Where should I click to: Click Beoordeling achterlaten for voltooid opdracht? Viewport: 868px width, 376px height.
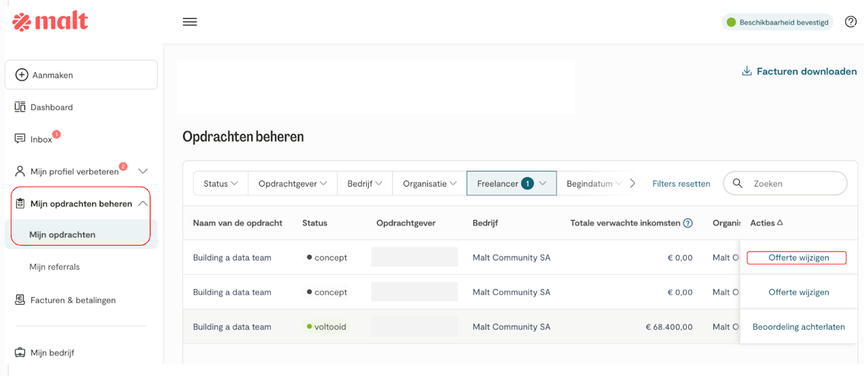[x=798, y=327]
